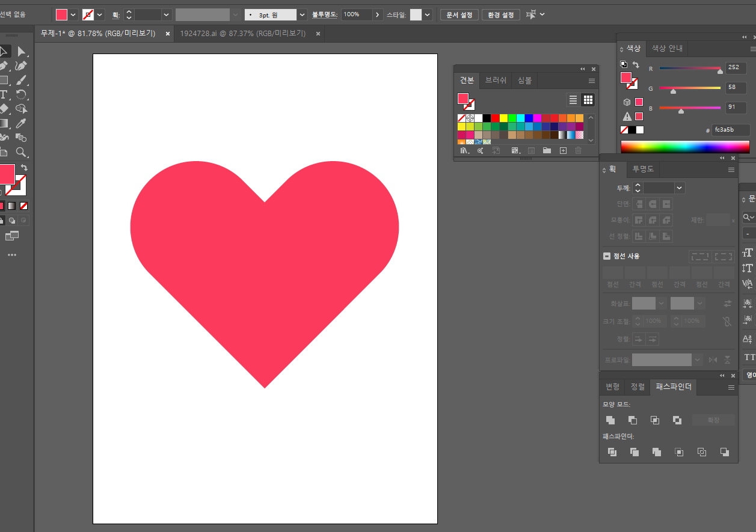756x532 pixels.
Task: Toggle Draw Behind mode in toolbox
Action: [x=11, y=221]
